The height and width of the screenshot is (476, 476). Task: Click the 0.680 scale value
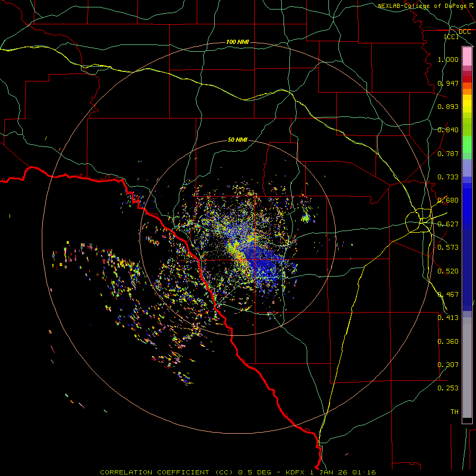(x=448, y=200)
